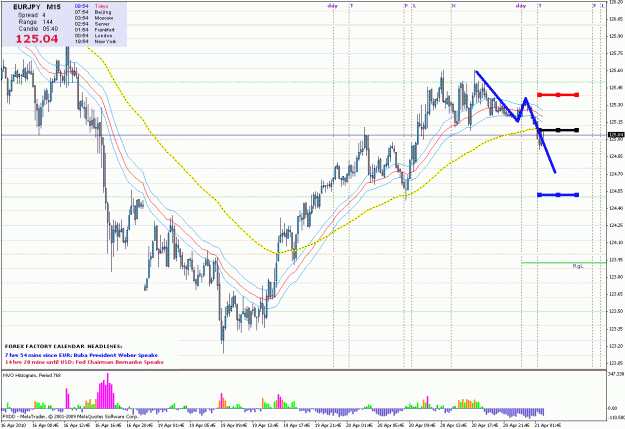
Task: Click the 'N' session marker at top
Action: click(453, 6)
